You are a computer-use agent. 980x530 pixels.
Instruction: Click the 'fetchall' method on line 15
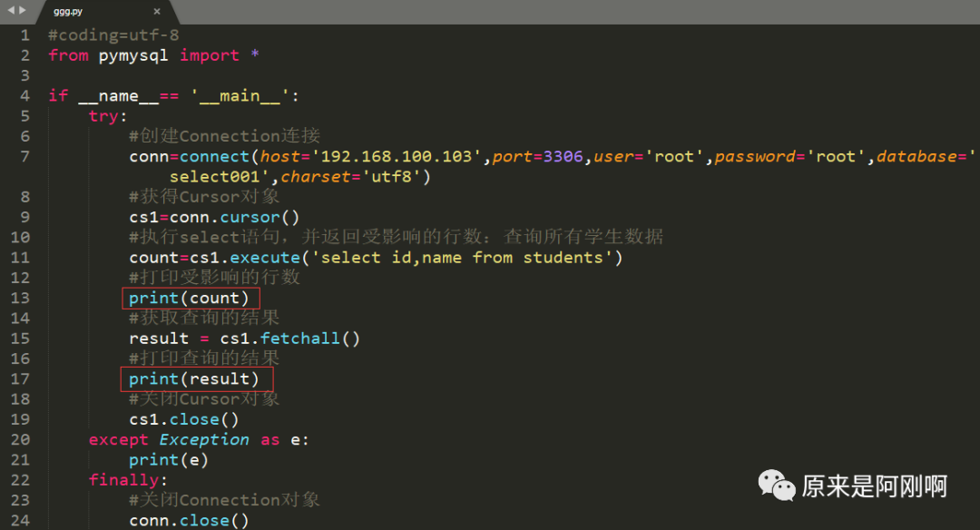coord(300,339)
